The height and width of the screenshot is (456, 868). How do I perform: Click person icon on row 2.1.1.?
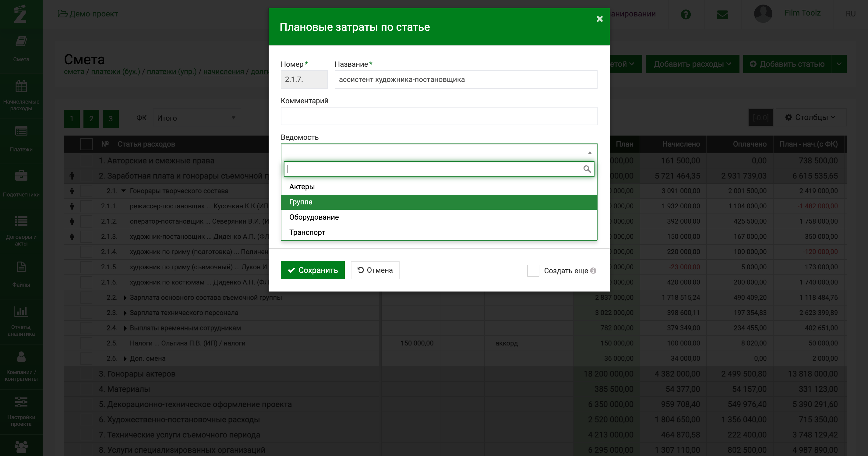(72, 206)
